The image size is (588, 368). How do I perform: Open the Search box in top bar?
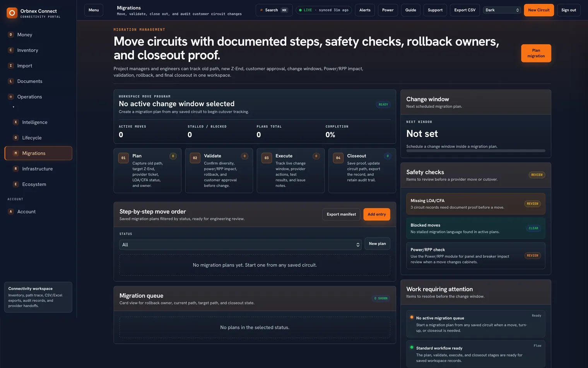pyautogui.click(x=274, y=10)
